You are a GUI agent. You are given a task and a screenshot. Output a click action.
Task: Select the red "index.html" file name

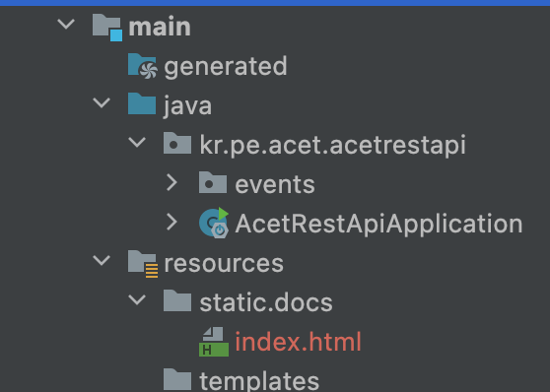(298, 342)
